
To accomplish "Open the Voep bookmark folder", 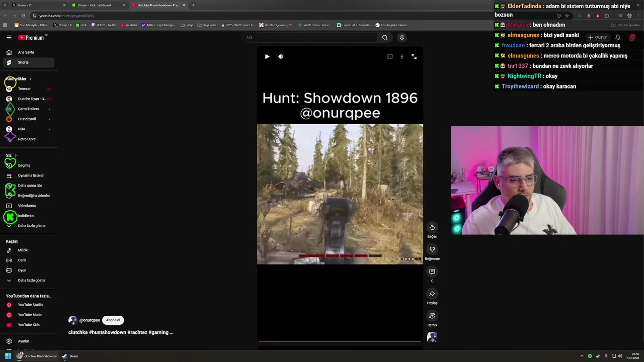I will click(x=187, y=25).
